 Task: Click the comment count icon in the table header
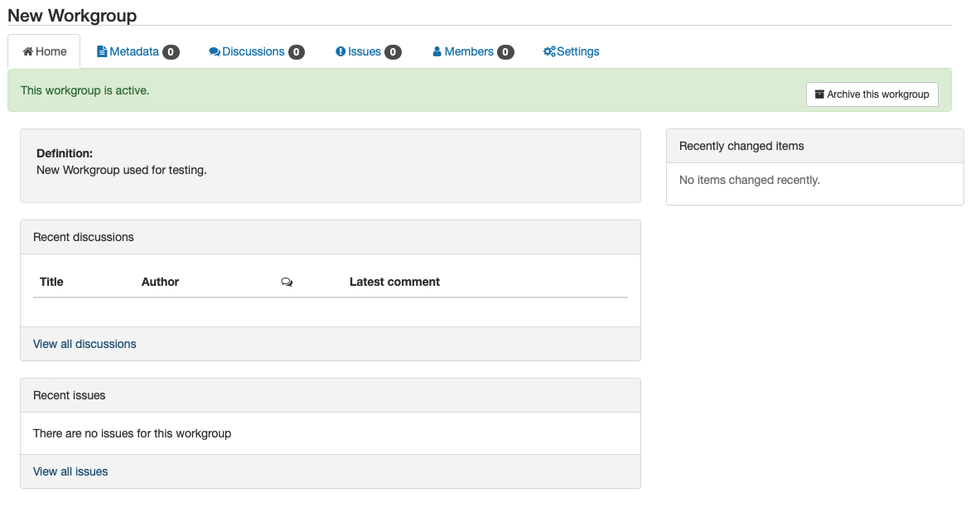coord(287,282)
